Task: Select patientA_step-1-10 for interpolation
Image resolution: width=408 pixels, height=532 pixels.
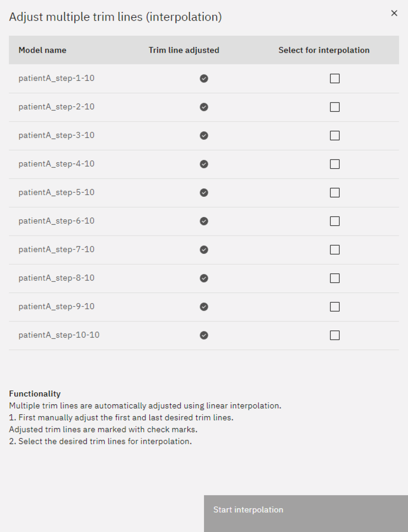Action: (x=335, y=79)
